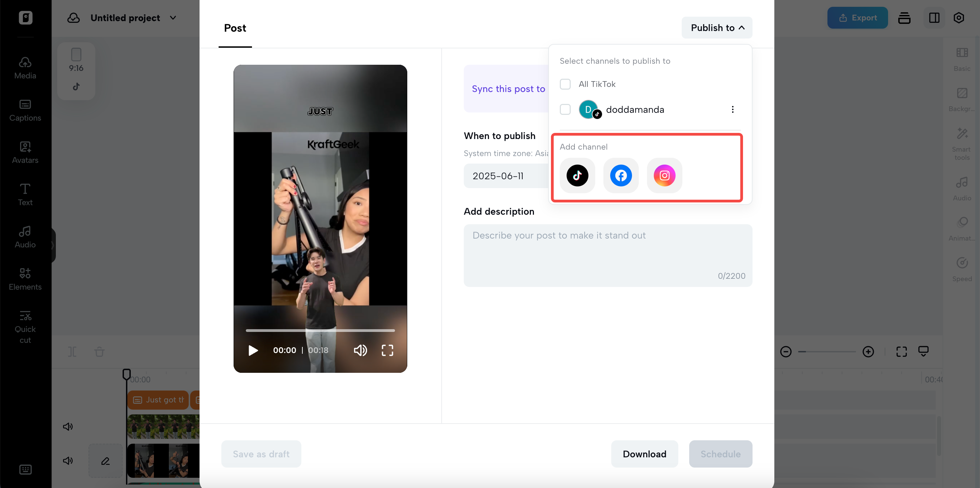Collapse the Publish to dropdown

click(717, 27)
